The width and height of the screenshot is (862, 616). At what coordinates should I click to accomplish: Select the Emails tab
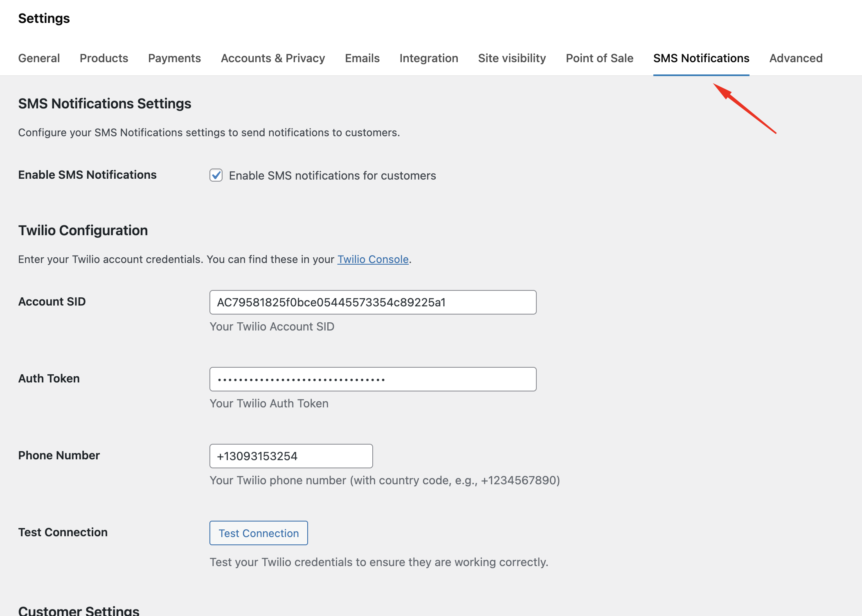click(x=362, y=58)
